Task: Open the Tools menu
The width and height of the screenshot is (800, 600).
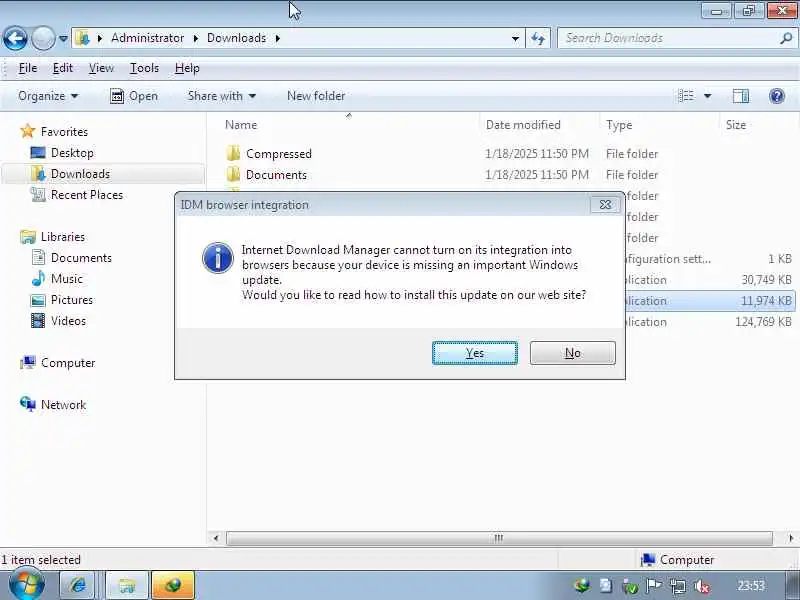Action: coord(144,68)
